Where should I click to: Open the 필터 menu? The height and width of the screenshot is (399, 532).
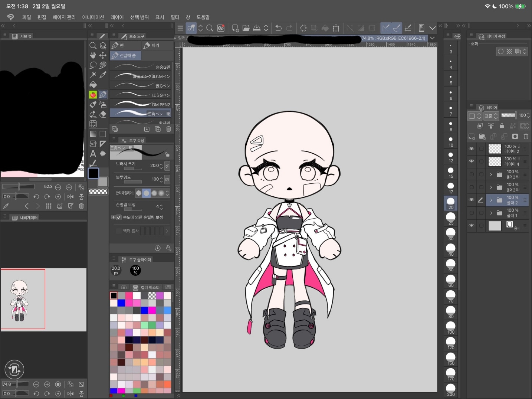click(175, 17)
